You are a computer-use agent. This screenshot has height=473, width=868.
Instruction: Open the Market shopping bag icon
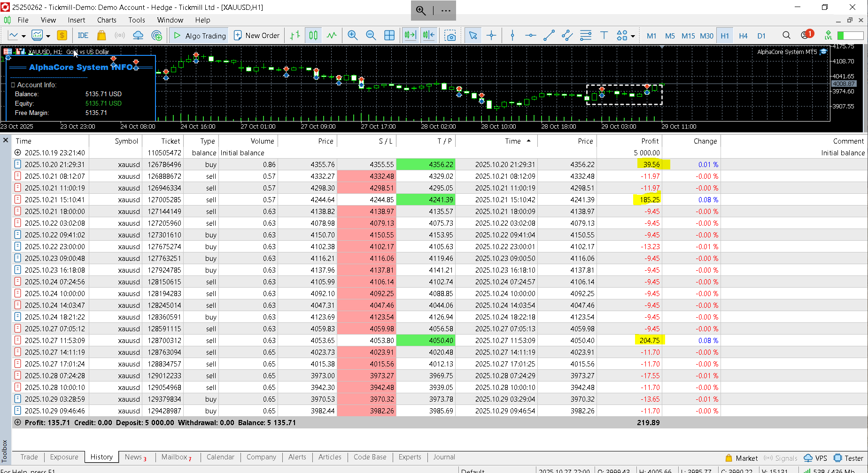click(x=101, y=36)
